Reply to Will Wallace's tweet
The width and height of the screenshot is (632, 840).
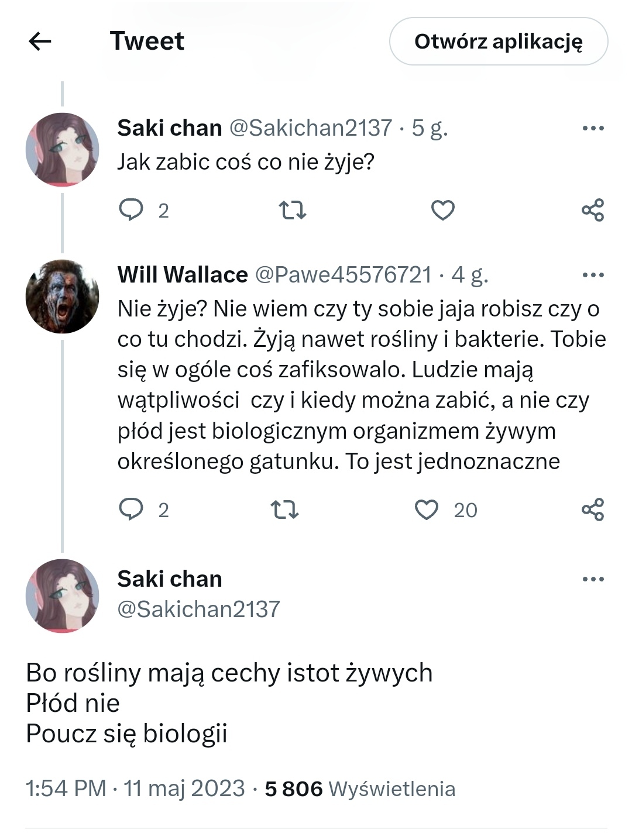pyautogui.click(x=132, y=509)
